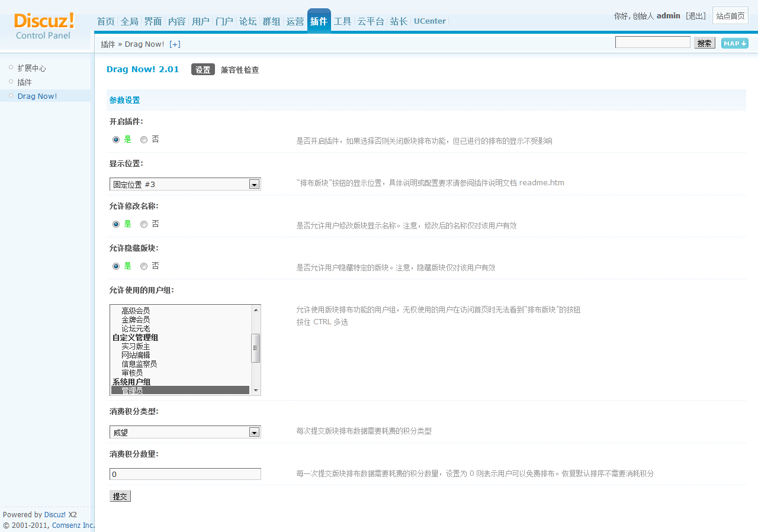Select 管理员 in the user group list

click(x=180, y=391)
